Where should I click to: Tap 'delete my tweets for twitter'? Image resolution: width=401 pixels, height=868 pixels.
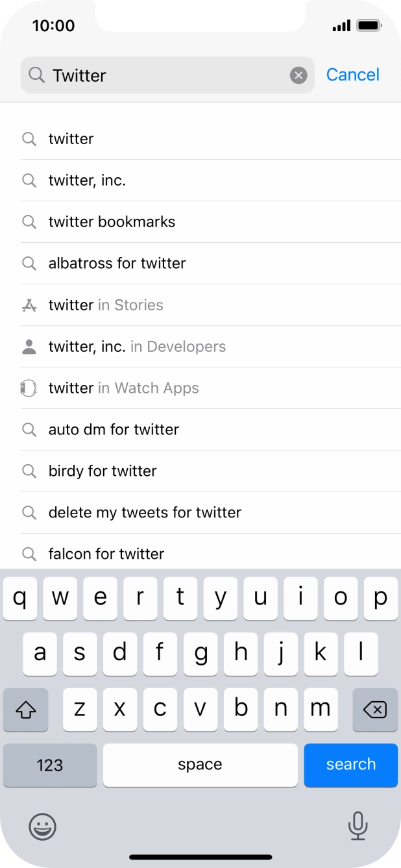click(144, 512)
